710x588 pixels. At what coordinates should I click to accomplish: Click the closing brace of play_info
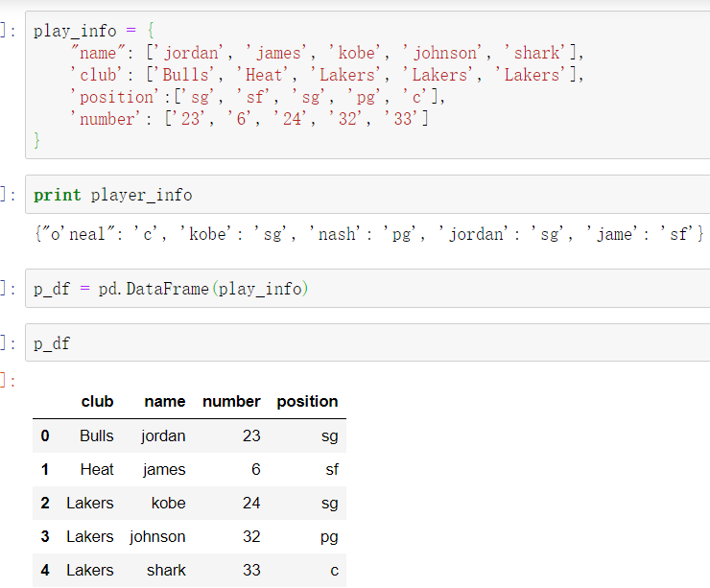point(36,140)
